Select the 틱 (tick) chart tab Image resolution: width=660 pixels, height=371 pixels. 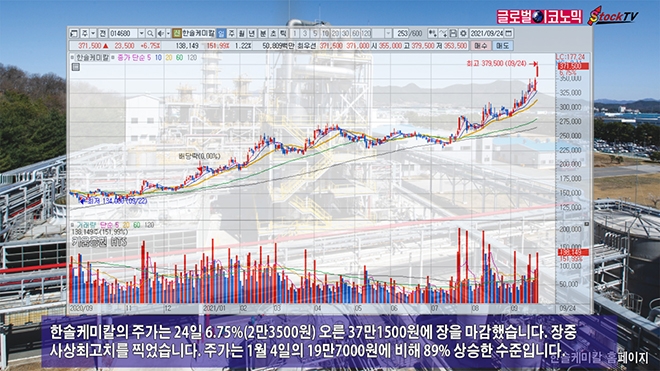(x=283, y=33)
